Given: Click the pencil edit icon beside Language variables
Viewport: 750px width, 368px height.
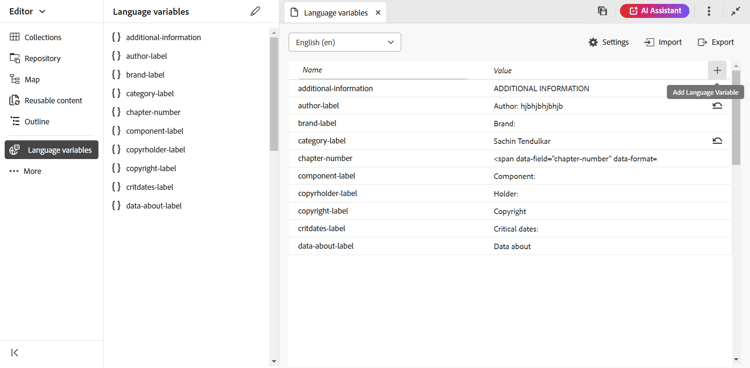Looking at the screenshot, I should coord(255,11).
